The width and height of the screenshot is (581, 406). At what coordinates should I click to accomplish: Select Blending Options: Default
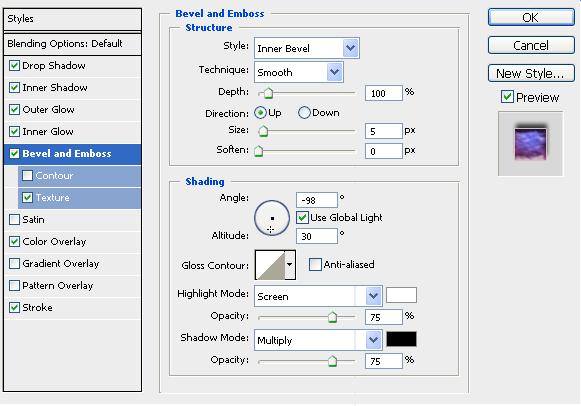coord(72,44)
